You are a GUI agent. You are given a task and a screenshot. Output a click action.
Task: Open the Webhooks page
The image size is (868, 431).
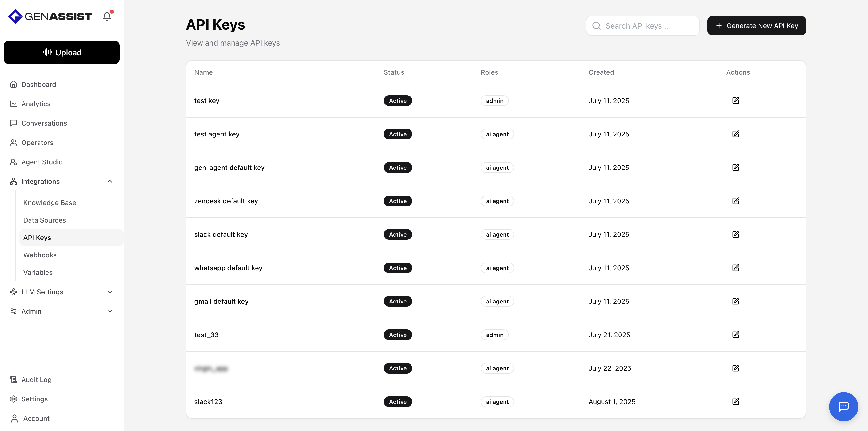tap(40, 255)
